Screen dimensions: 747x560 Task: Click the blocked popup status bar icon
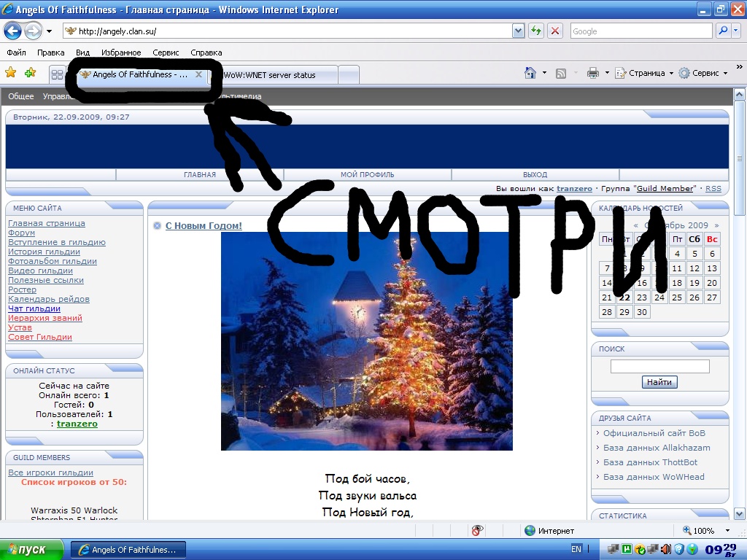tap(476, 530)
